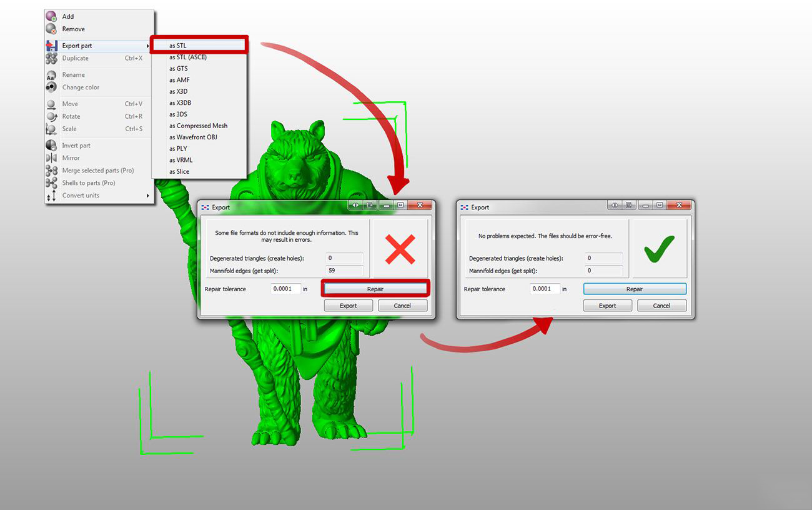Choose export as Compressed Mesh
Viewport: 812px width, 510px height.
pyautogui.click(x=200, y=126)
